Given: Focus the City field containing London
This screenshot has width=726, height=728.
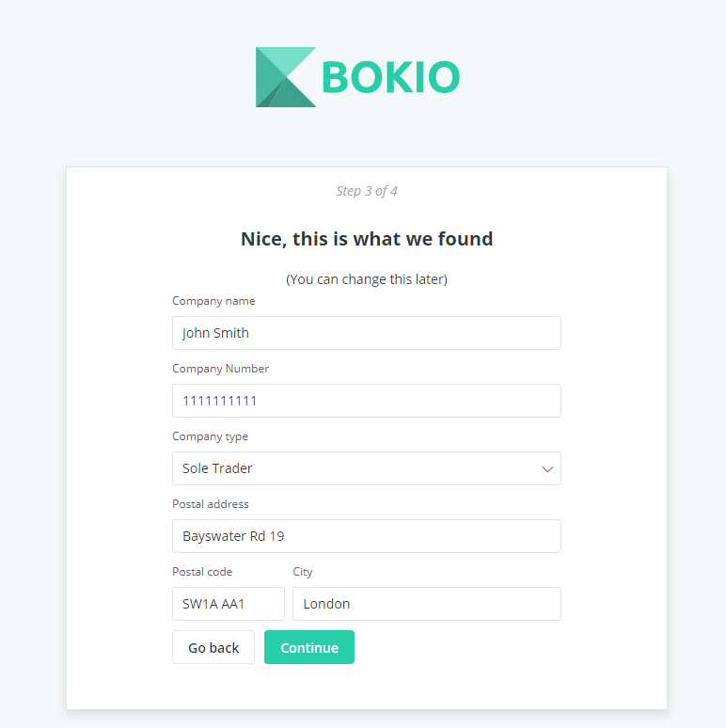Looking at the screenshot, I should click(427, 604).
